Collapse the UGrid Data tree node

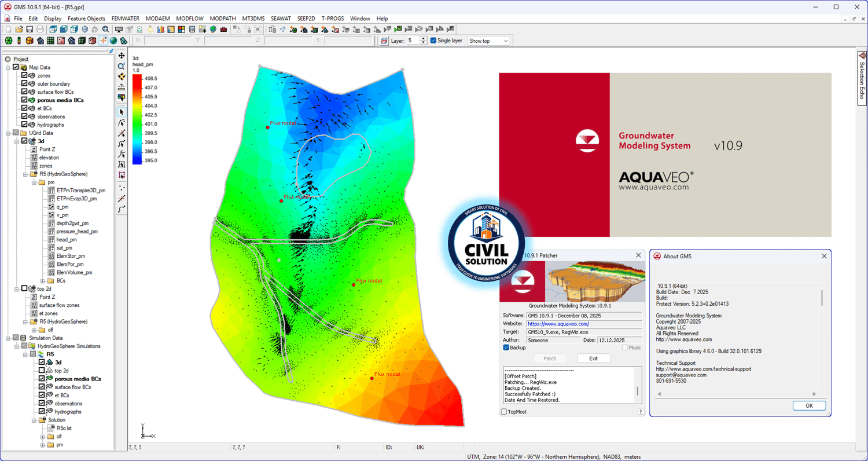[x=8, y=133]
